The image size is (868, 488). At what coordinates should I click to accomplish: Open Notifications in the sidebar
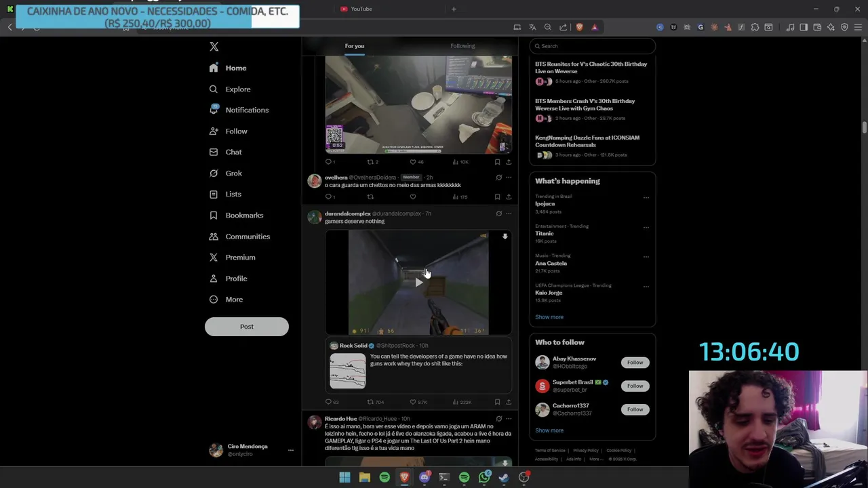pos(239,110)
